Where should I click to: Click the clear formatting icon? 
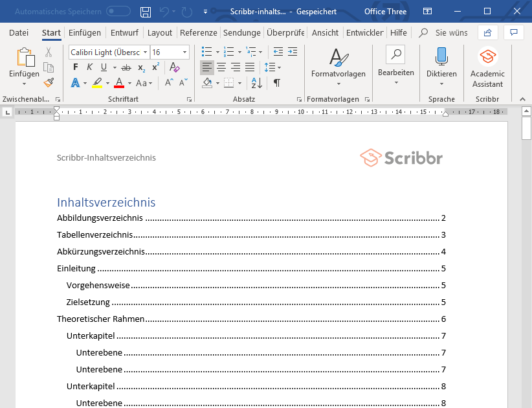[x=174, y=67]
